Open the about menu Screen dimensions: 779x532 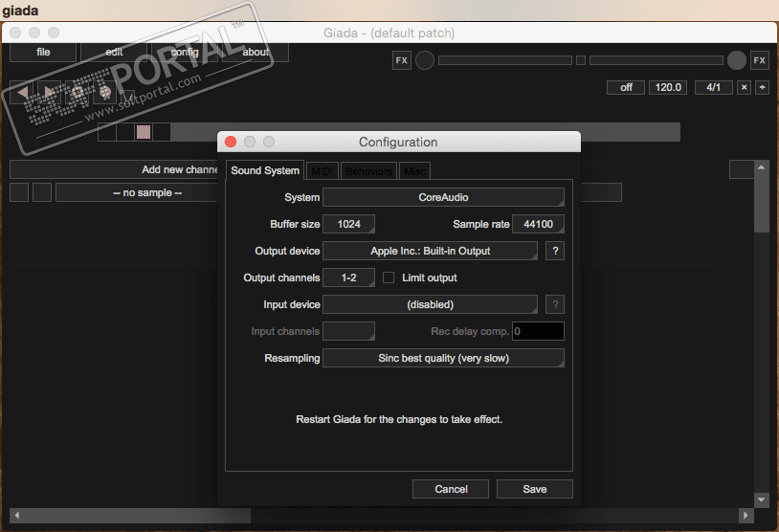coord(255,53)
